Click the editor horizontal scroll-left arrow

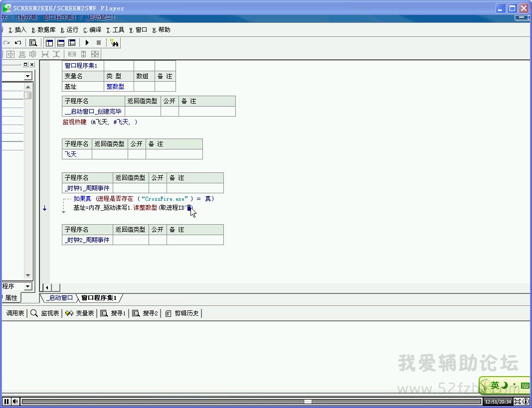[x=47, y=288]
